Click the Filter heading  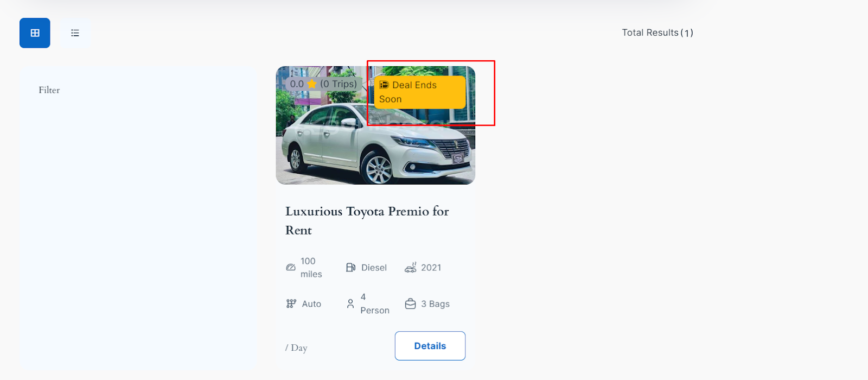[49, 90]
